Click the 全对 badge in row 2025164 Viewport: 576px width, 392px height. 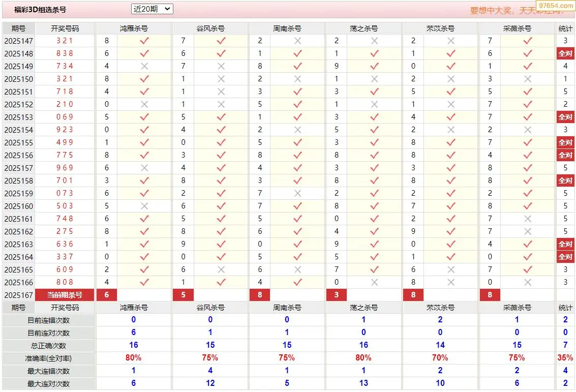(565, 257)
